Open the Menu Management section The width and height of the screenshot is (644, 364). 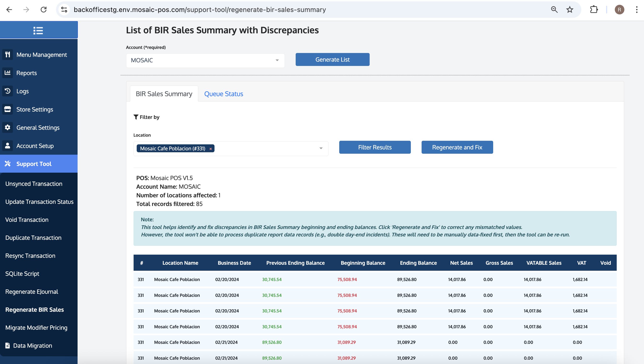[41, 55]
